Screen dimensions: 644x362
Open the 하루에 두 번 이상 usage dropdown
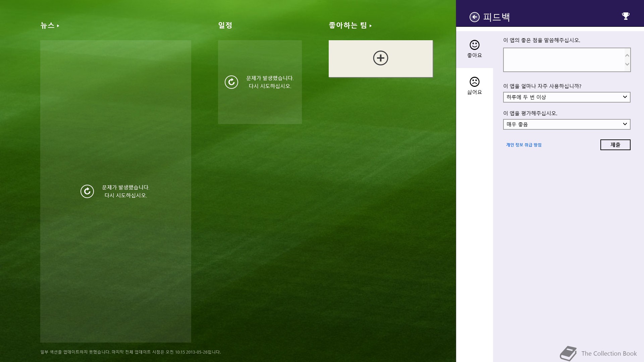[567, 97]
